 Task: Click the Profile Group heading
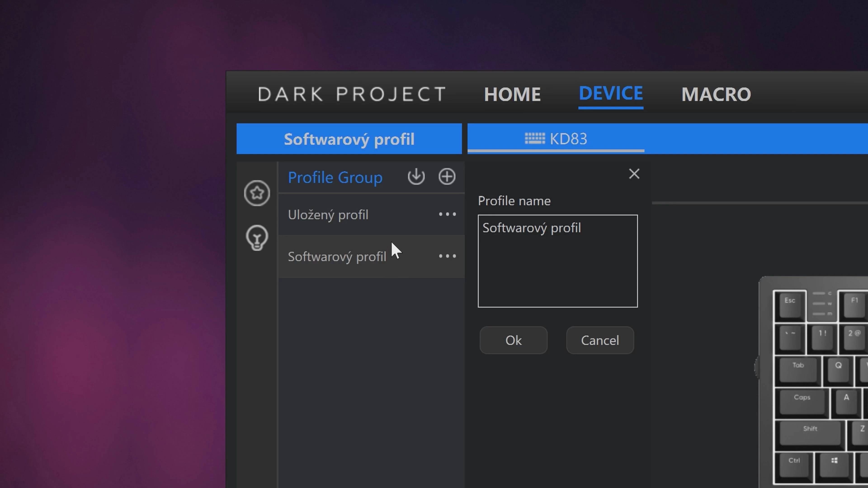(x=335, y=178)
